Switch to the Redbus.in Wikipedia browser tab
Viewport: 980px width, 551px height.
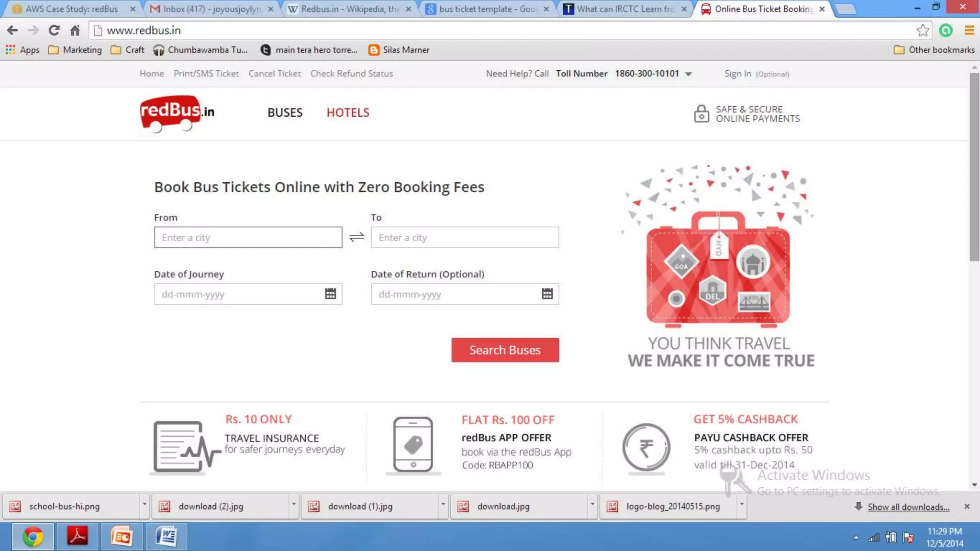[349, 9]
